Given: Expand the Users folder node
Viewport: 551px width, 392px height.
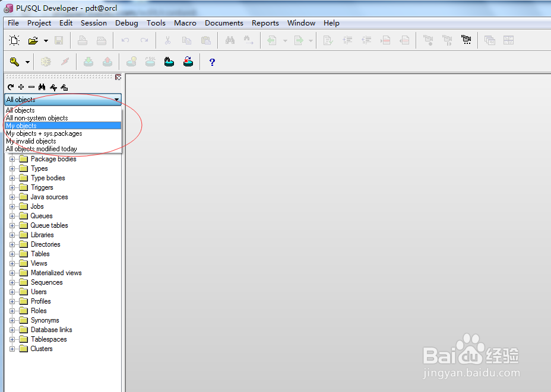Looking at the screenshot, I should pos(12,292).
